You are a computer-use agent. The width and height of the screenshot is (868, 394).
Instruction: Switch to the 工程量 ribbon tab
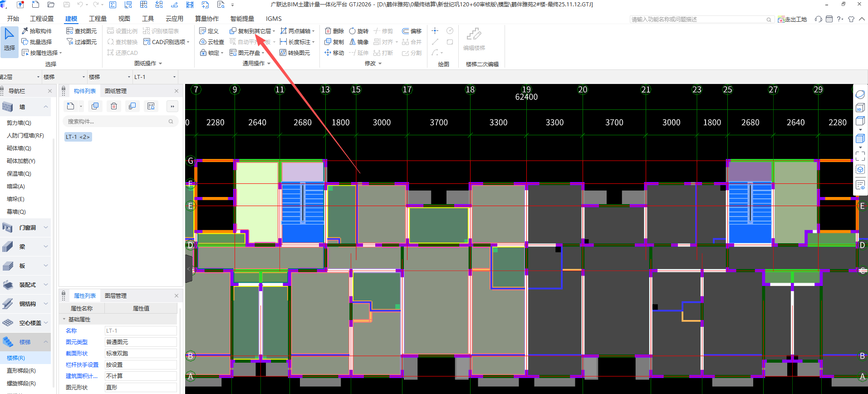coord(98,19)
